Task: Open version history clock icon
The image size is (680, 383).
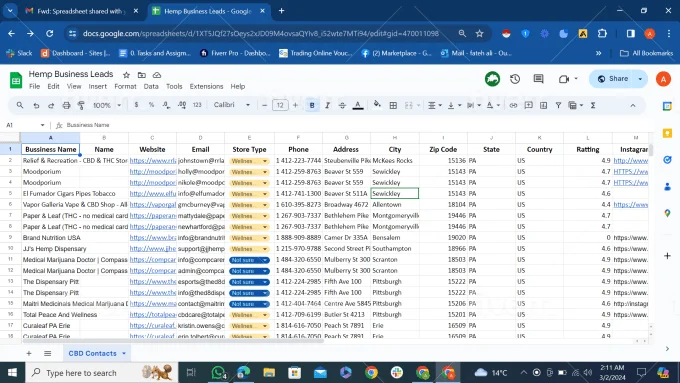Action: coord(515,79)
